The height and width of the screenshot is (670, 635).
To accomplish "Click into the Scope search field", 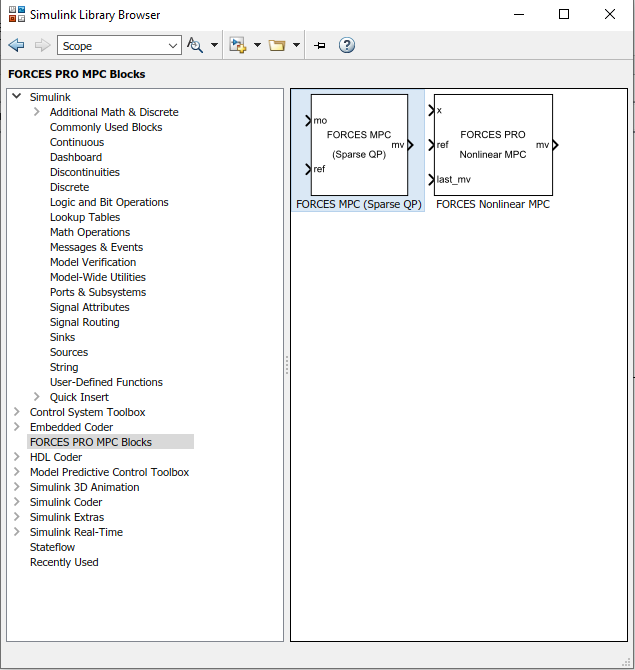I will tap(113, 46).
